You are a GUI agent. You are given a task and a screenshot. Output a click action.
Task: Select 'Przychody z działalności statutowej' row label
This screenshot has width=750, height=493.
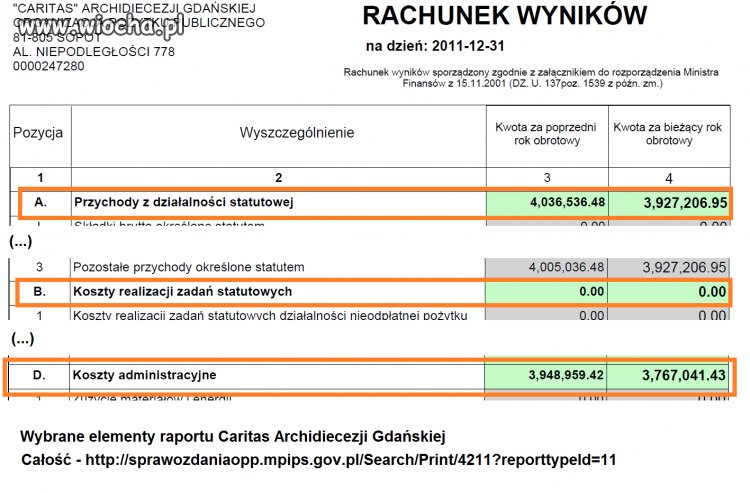click(184, 202)
